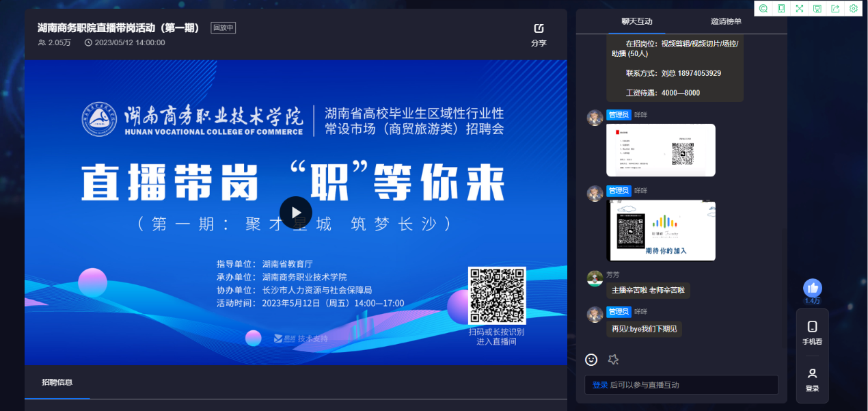Click the title 湖南商务职院直播带岗活动（第一期）
The width and height of the screenshot is (868, 411).
(x=120, y=28)
